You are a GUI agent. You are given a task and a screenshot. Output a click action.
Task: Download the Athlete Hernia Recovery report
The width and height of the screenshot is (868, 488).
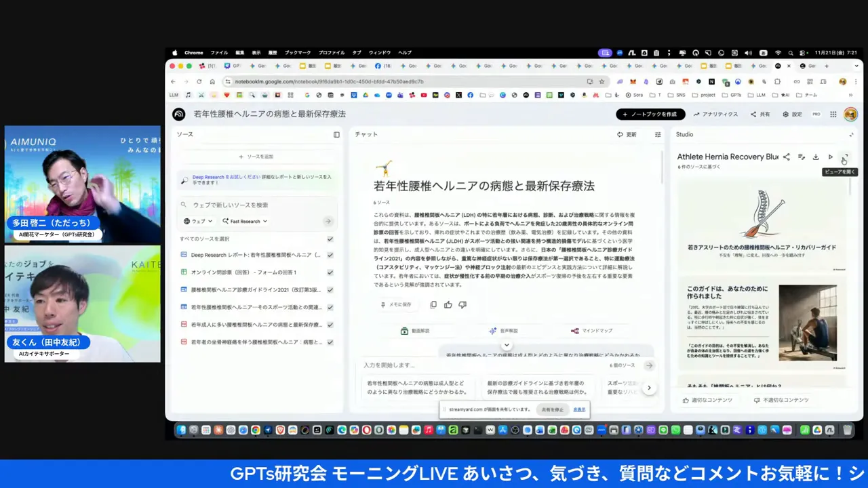pos(816,157)
